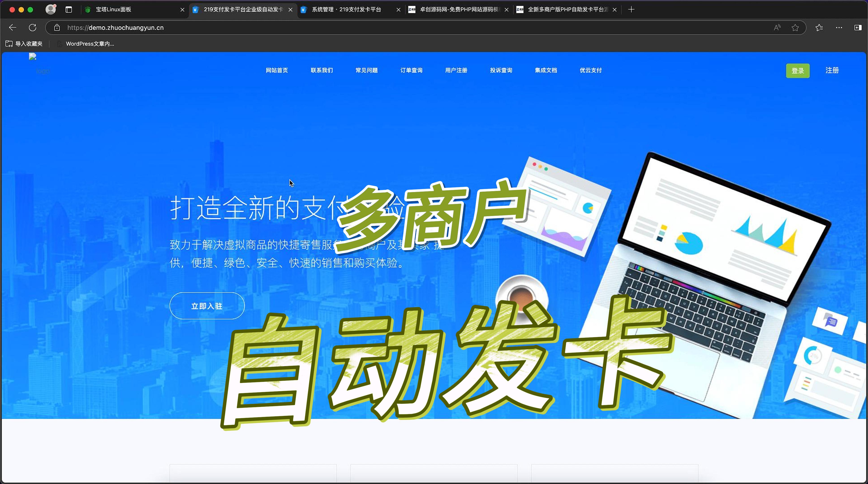The width and height of the screenshot is (868, 484).
Task: Open 常见问题 nav link
Action: (x=367, y=70)
